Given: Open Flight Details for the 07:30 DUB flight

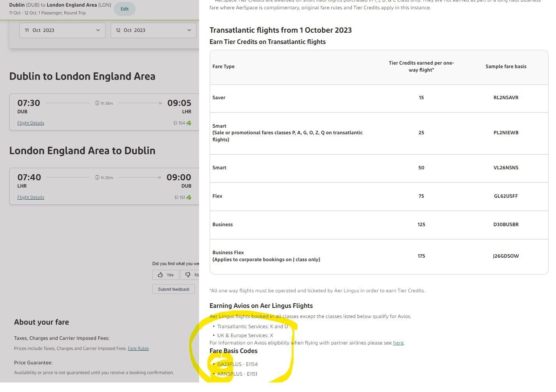Looking at the screenshot, I should click(31, 123).
